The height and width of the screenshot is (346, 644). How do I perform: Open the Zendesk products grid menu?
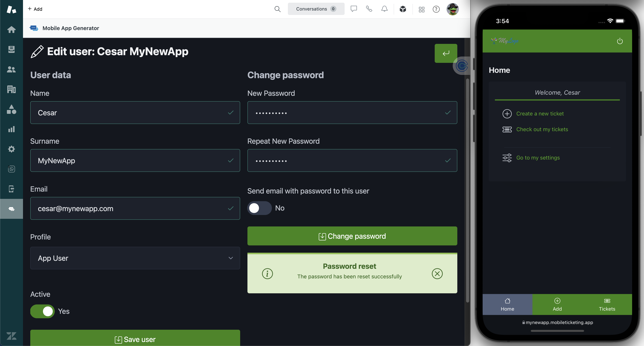pyautogui.click(x=421, y=10)
